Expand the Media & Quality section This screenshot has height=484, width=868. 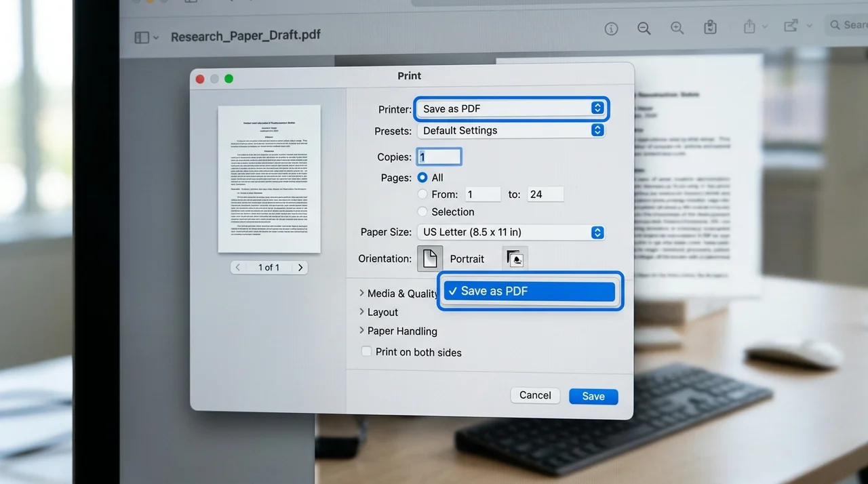pyautogui.click(x=361, y=293)
